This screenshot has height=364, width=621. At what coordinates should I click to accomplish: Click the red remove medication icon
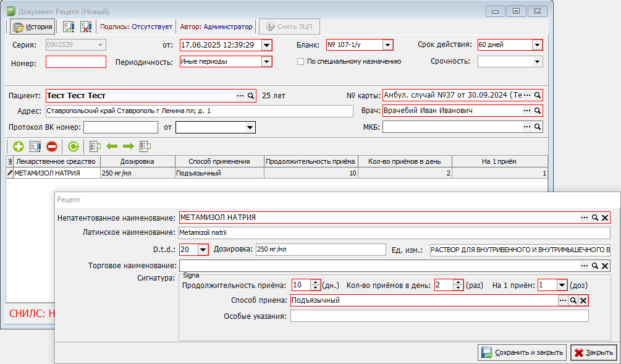(52, 146)
